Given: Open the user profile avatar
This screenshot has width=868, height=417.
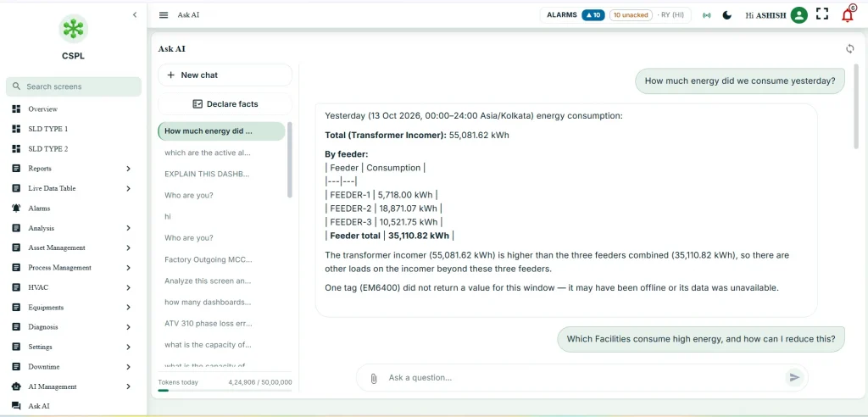Looking at the screenshot, I should coord(798,15).
